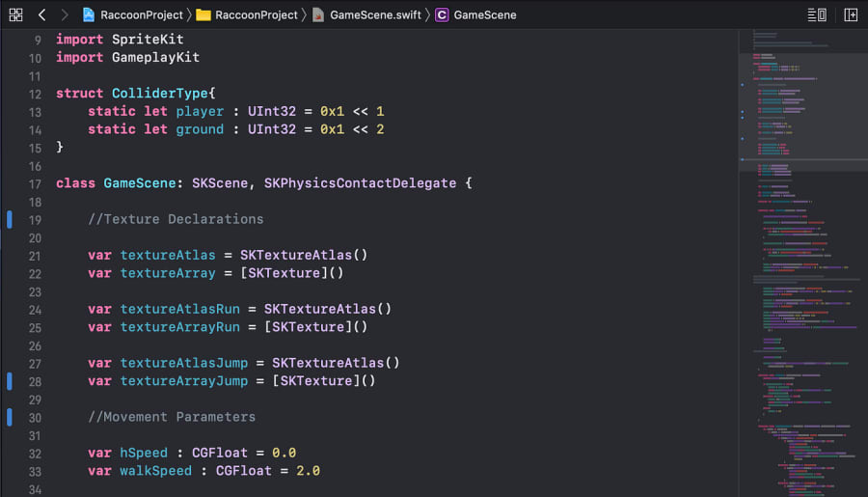Click the yellow RaccoonProject folder icon

pos(203,15)
